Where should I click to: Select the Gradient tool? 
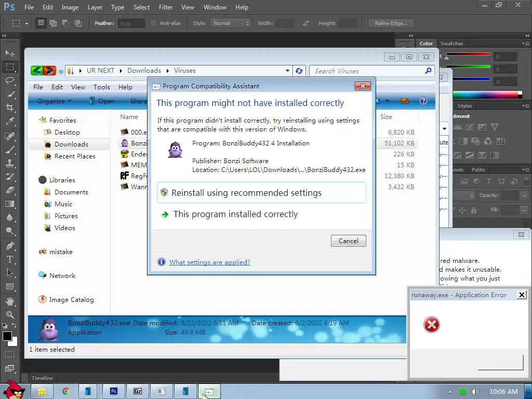pyautogui.click(x=10, y=204)
